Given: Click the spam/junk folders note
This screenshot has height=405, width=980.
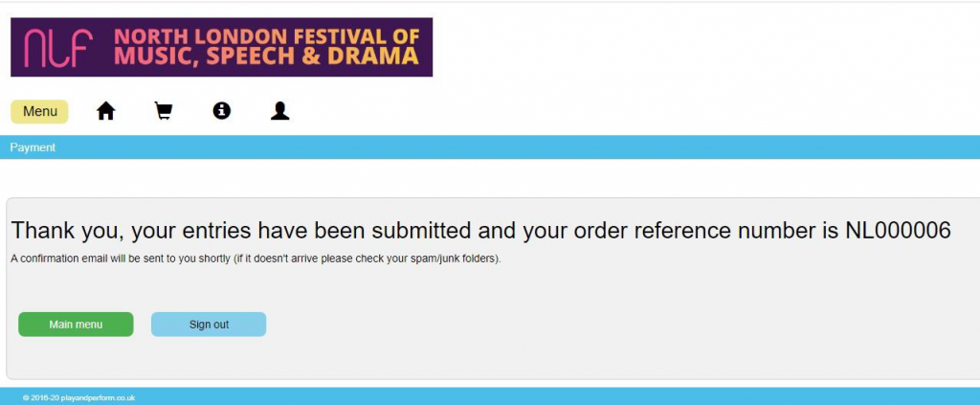Looking at the screenshot, I should pos(367,259).
